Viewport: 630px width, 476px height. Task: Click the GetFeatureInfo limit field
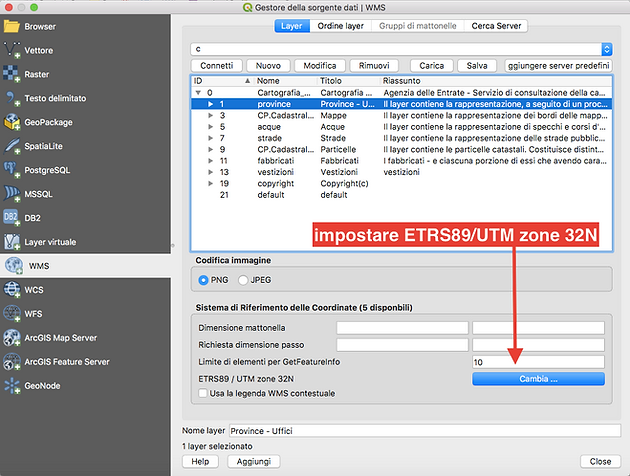tap(538, 362)
